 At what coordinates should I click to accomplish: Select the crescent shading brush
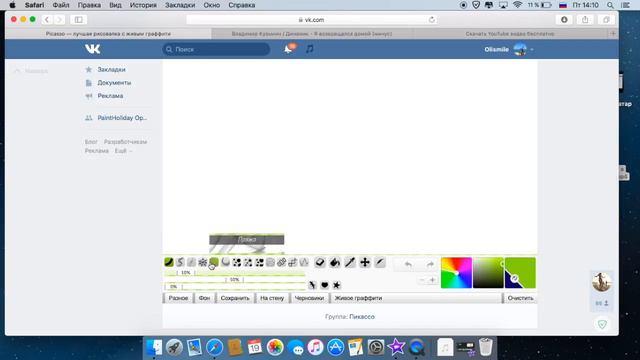225,262
